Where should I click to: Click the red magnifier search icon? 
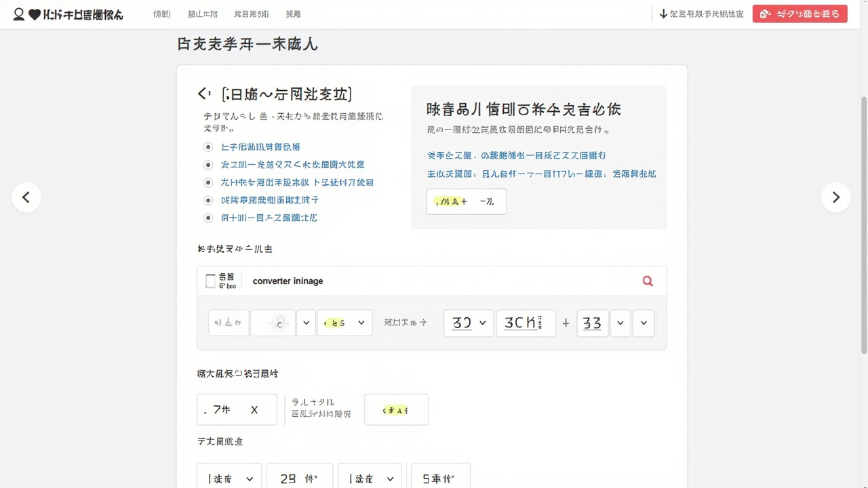click(x=648, y=281)
